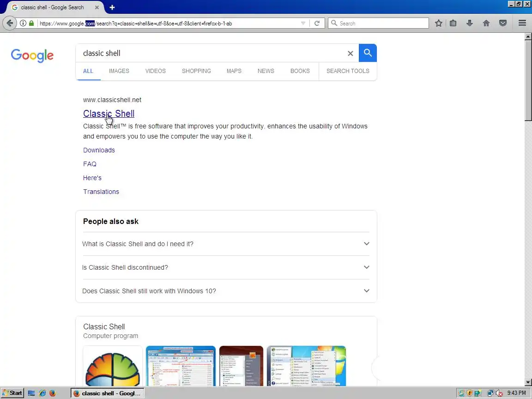
Task: Click the www.classicshell.net URL text
Action: pyautogui.click(x=112, y=100)
